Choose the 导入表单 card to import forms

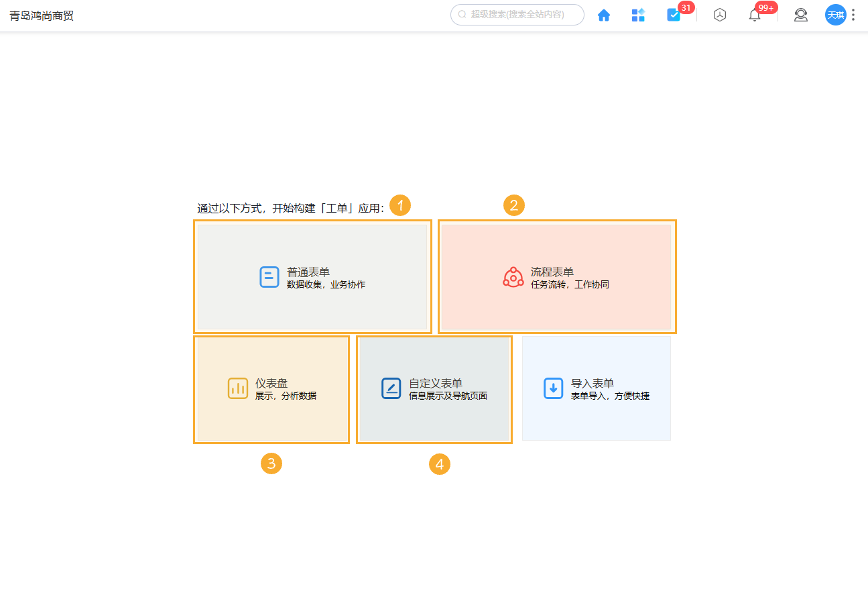(x=596, y=388)
